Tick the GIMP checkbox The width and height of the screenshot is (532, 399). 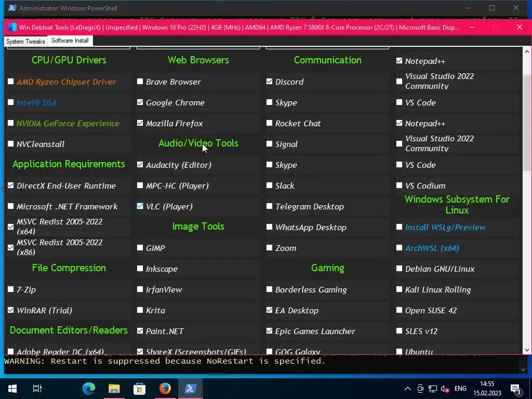point(140,248)
